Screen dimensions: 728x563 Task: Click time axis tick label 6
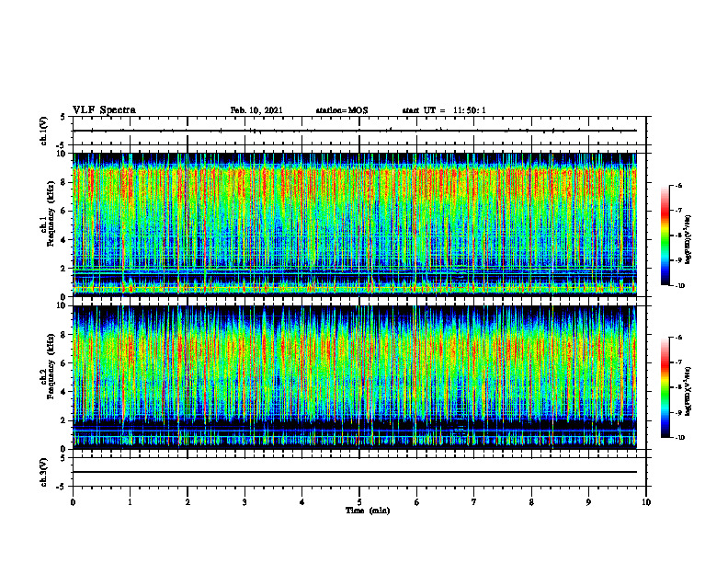(417, 502)
